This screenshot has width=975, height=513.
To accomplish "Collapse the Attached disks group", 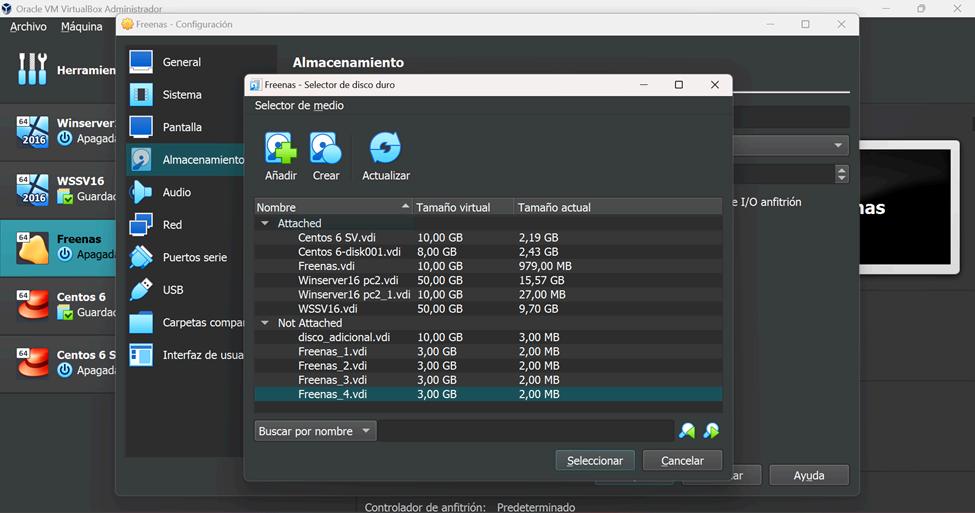I will (265, 223).
